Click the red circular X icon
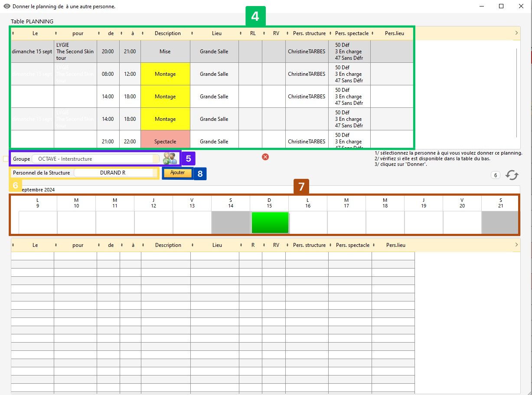The image size is (532, 395). pyautogui.click(x=265, y=157)
